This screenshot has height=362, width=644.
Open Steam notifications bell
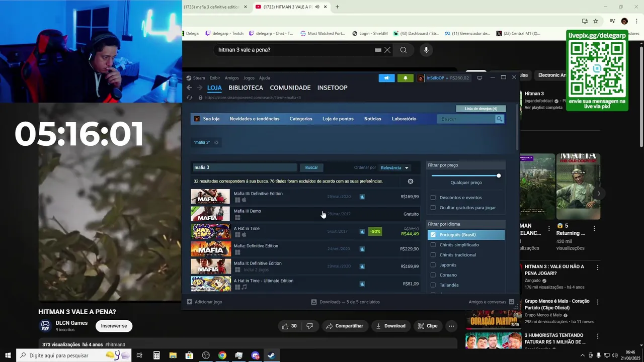click(x=406, y=78)
